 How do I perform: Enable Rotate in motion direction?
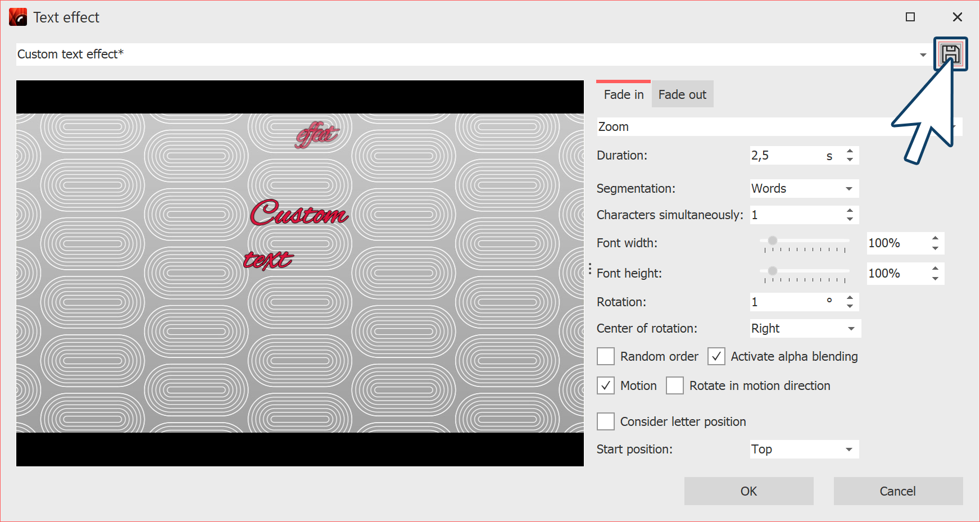point(675,385)
